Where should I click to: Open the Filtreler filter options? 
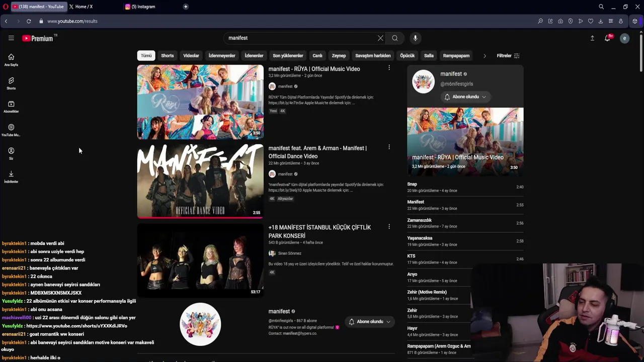pyautogui.click(x=508, y=56)
